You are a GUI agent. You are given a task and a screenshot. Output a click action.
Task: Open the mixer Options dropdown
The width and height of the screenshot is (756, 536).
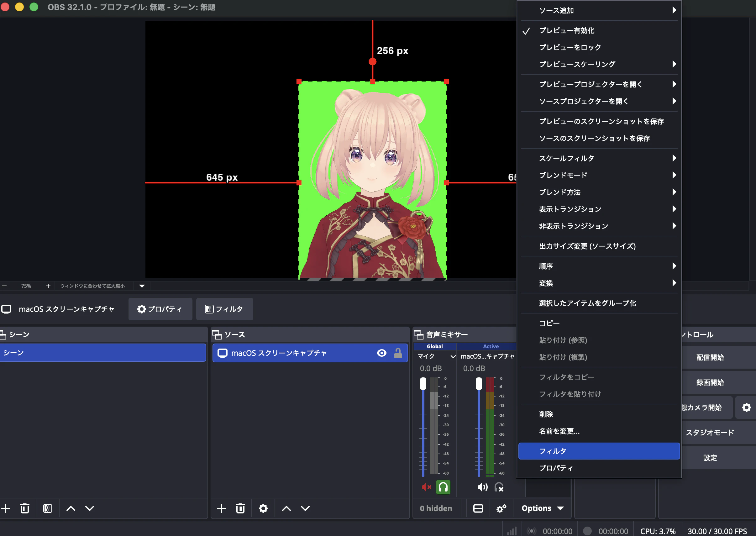pyautogui.click(x=542, y=508)
